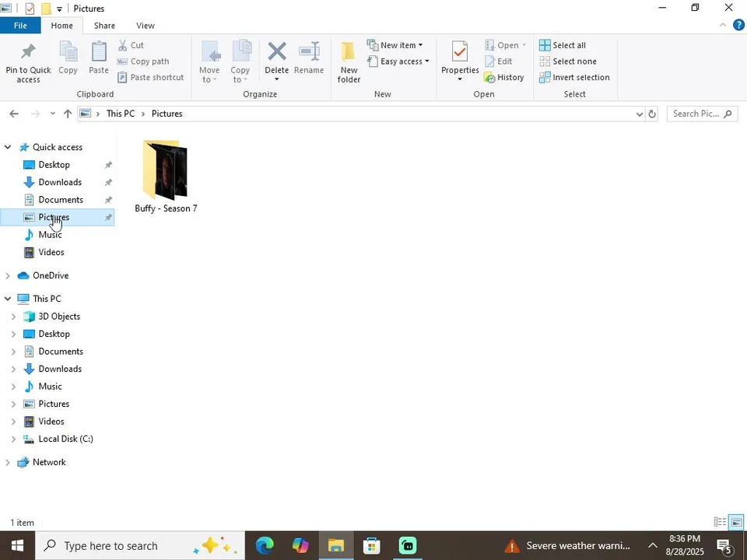Open the notification center icon
Viewport: 747px width, 560px height.
[724, 546]
